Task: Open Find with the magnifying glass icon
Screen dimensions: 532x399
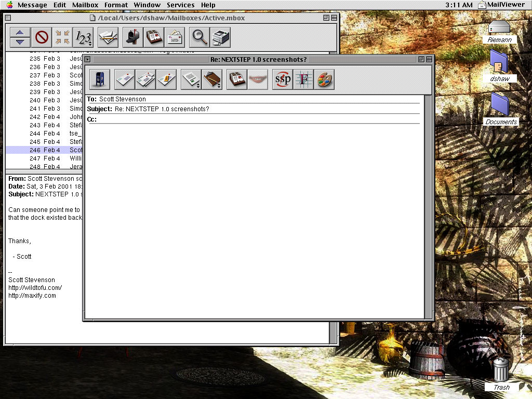Action: (199, 37)
